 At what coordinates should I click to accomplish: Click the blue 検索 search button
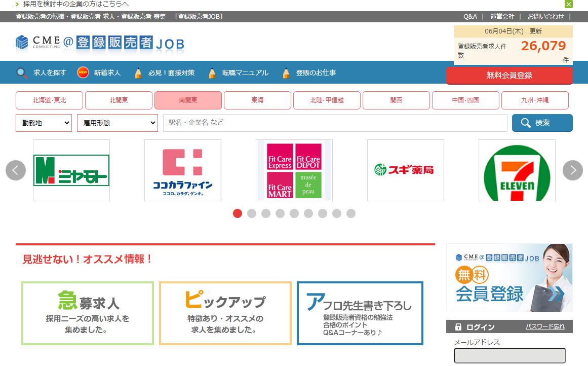542,123
